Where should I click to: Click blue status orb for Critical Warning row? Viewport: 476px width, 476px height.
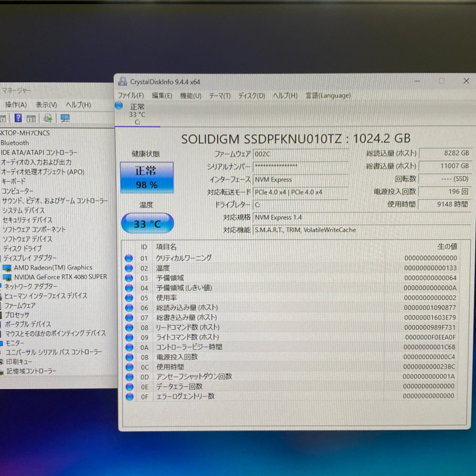pyautogui.click(x=129, y=258)
